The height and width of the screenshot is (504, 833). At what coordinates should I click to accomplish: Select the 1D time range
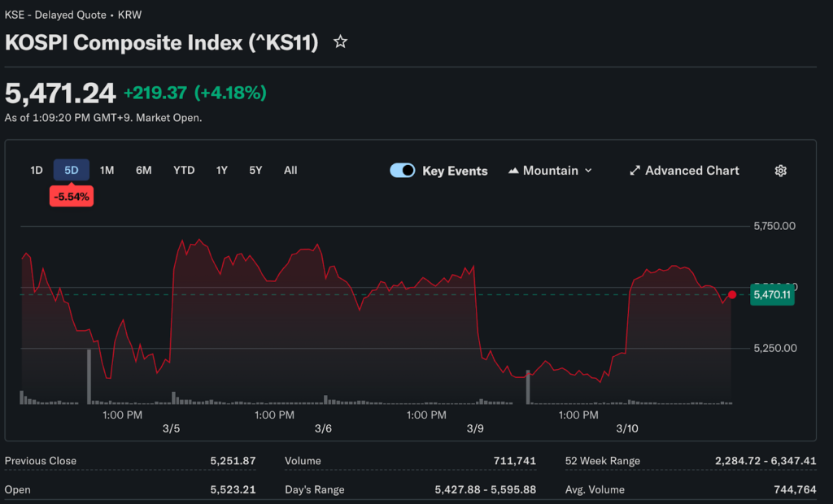(37, 170)
